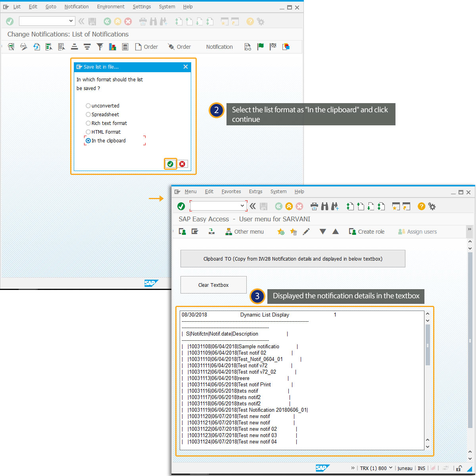The width and height of the screenshot is (476, 476).
Task: Click the 'Clear Textbox' button
Action: coord(213,285)
